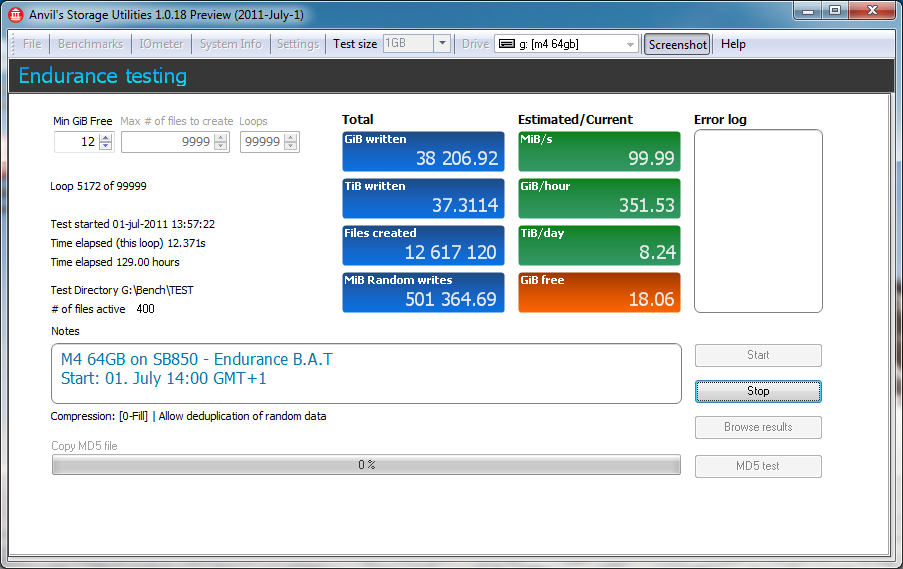Click the disabled Start button
The height and width of the screenshot is (569, 903).
758,355
